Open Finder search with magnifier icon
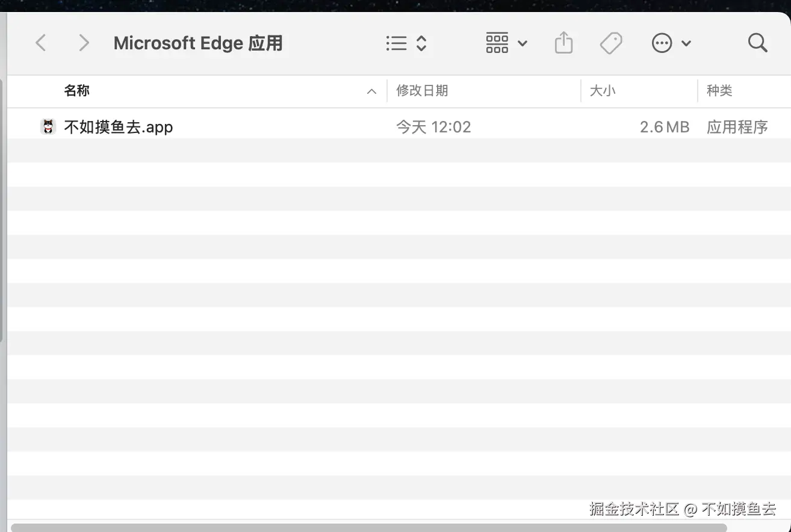The height and width of the screenshot is (532, 791). coord(757,43)
